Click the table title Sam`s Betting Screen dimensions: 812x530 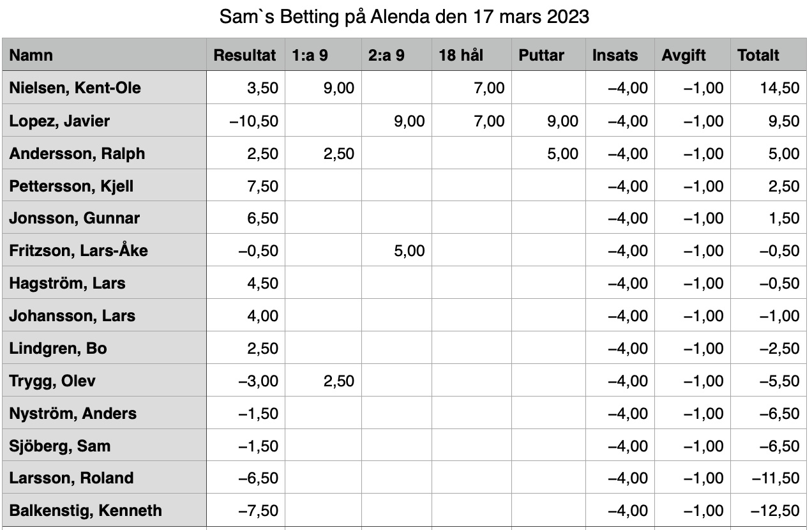(404, 17)
